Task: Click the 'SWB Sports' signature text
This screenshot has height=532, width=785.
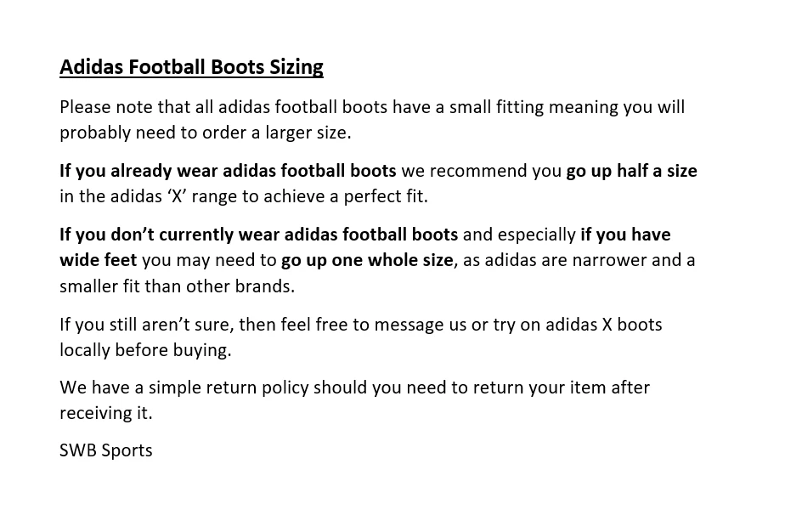Action: click(106, 450)
